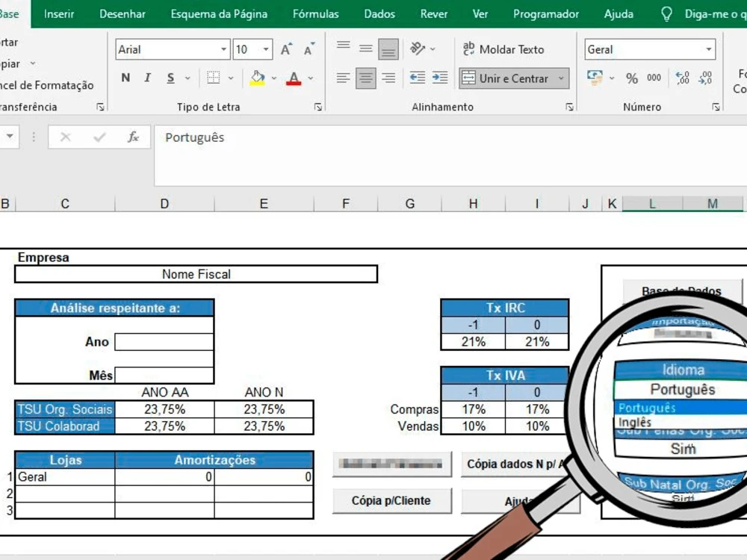Increase indent

click(x=440, y=78)
